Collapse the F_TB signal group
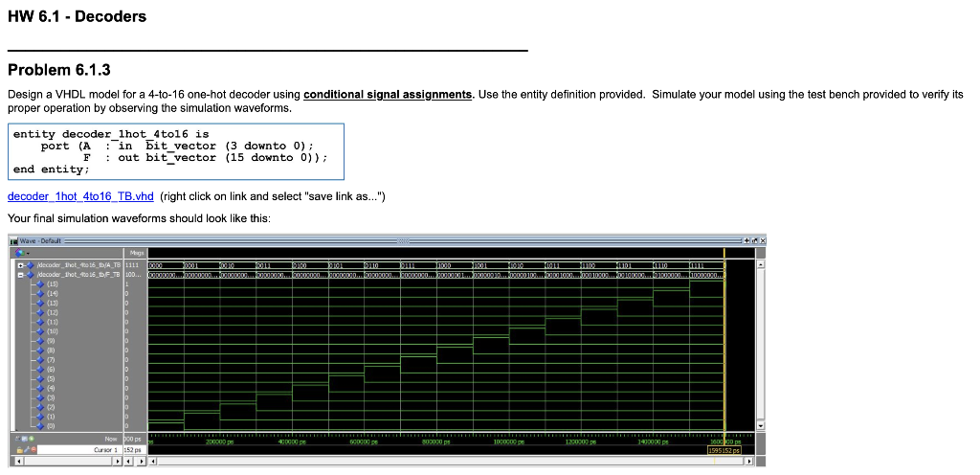The height and width of the screenshot is (475, 980). point(21,275)
